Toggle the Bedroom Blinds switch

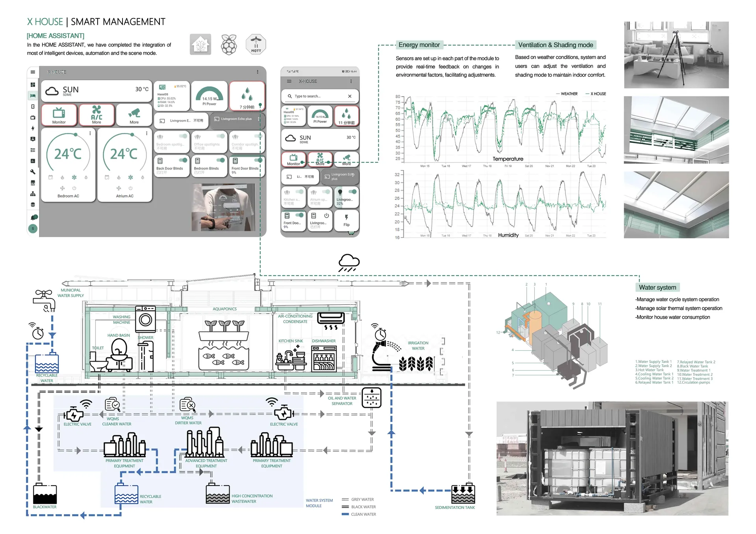pyautogui.click(x=221, y=160)
